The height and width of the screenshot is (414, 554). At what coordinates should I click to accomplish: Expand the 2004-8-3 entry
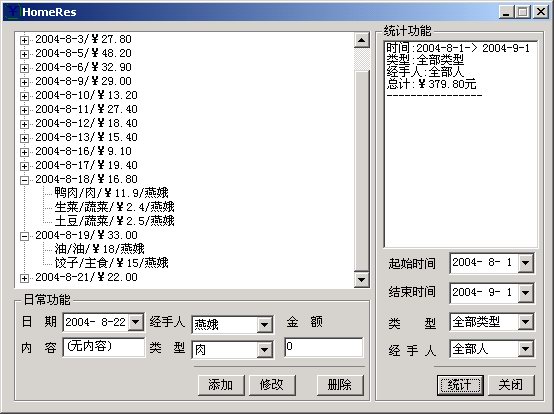tap(24, 40)
